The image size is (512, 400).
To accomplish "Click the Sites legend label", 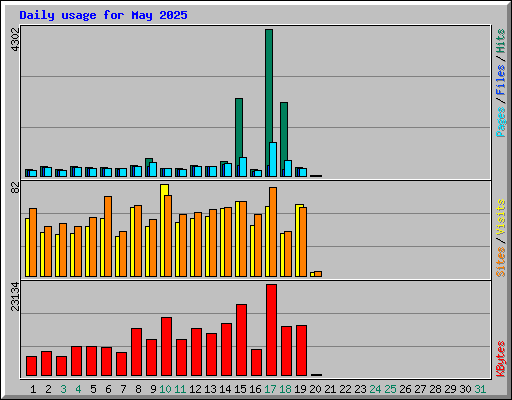I will pos(501,262).
